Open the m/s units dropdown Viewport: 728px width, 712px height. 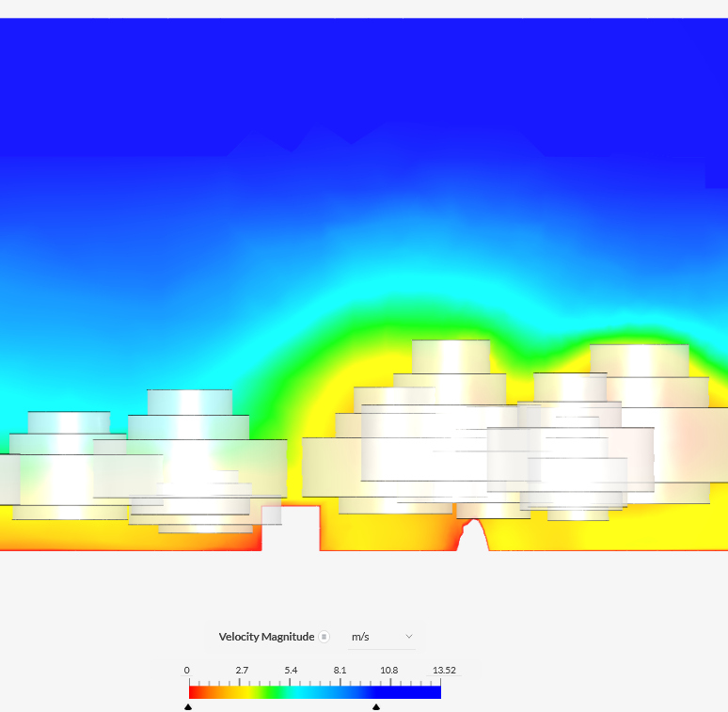[382, 637]
